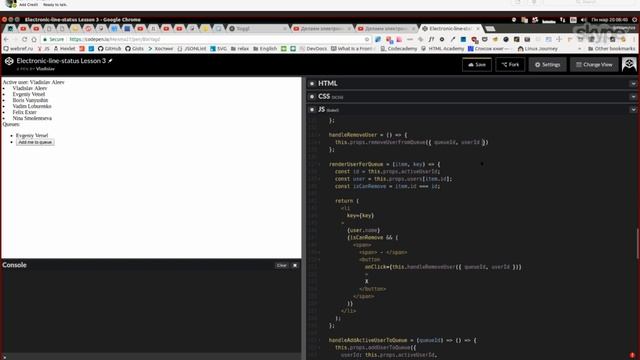Click the red error indicator in editor corner
The image size is (640, 360).
632,356
